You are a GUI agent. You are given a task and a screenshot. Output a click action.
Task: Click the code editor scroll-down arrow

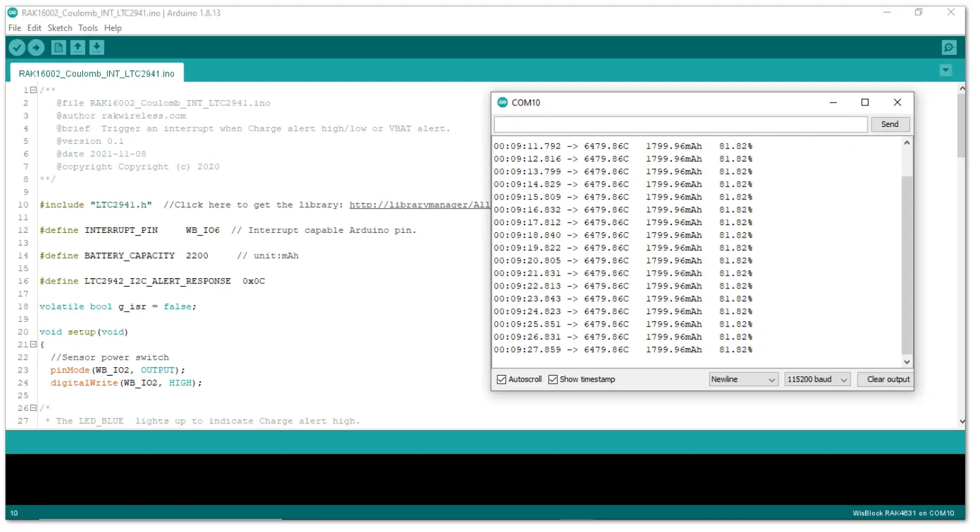click(x=961, y=422)
